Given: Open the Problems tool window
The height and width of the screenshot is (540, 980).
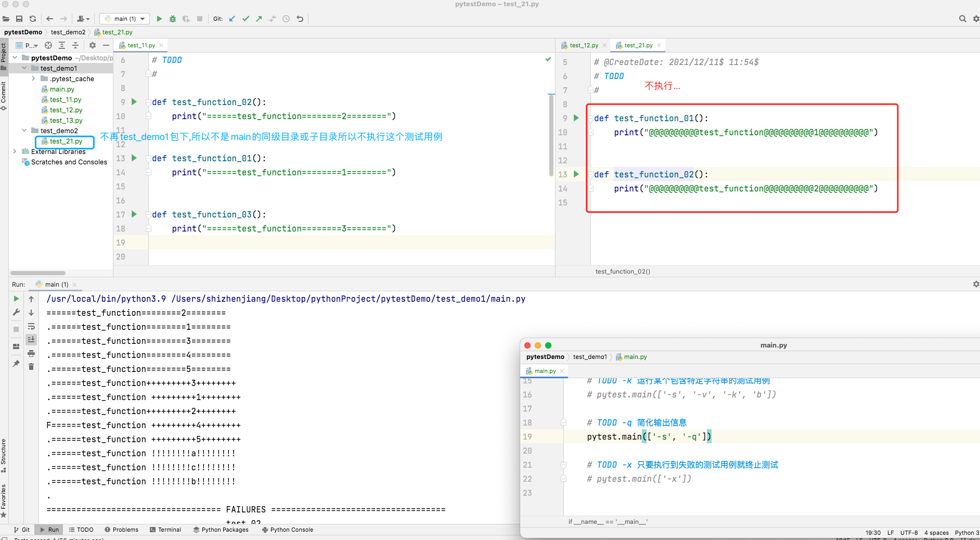Looking at the screenshot, I should [x=121, y=530].
